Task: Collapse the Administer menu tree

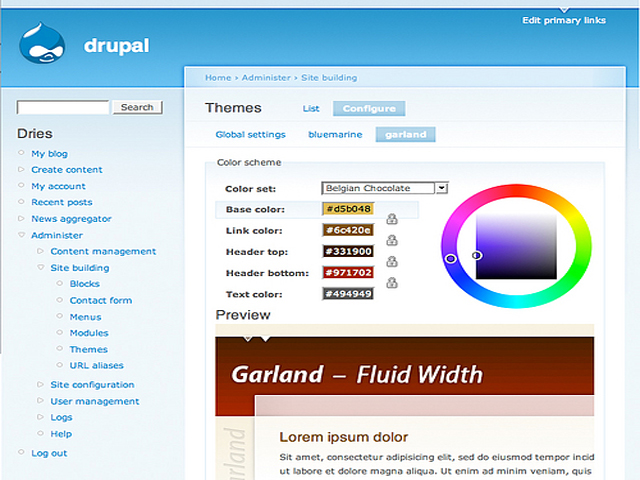Action: coord(21,236)
